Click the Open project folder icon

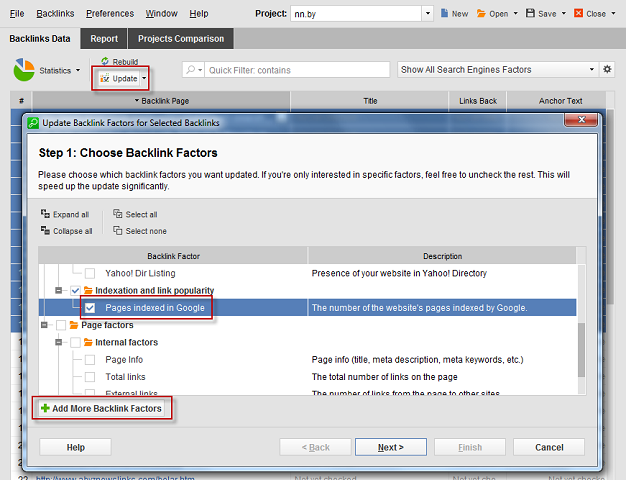[x=481, y=14]
